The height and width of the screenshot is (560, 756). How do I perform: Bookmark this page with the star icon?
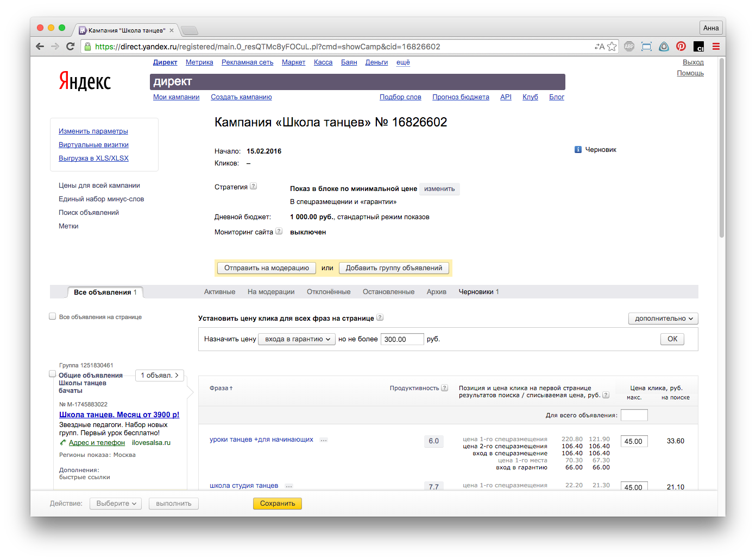tap(612, 47)
